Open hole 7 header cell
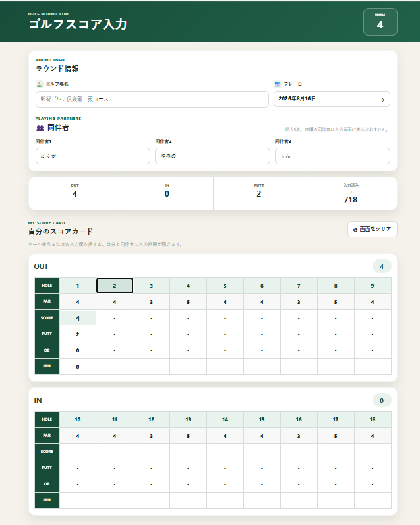The height and width of the screenshot is (525, 420). click(x=299, y=286)
